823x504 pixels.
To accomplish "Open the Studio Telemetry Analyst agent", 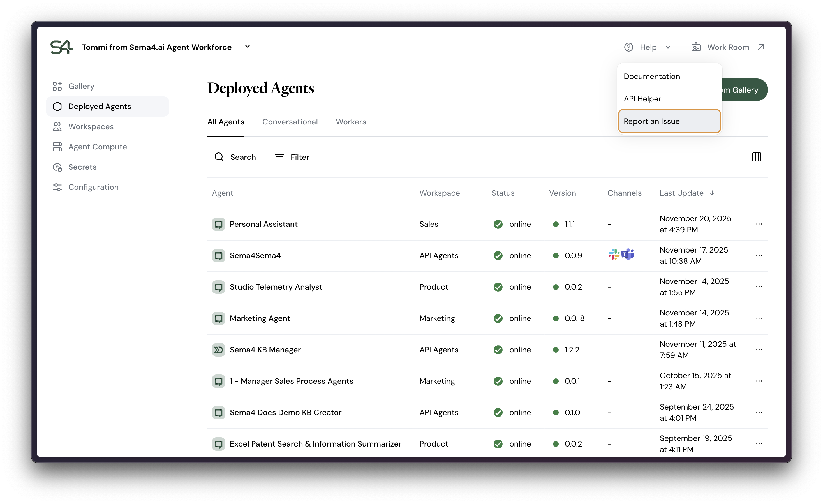I will [x=276, y=287].
